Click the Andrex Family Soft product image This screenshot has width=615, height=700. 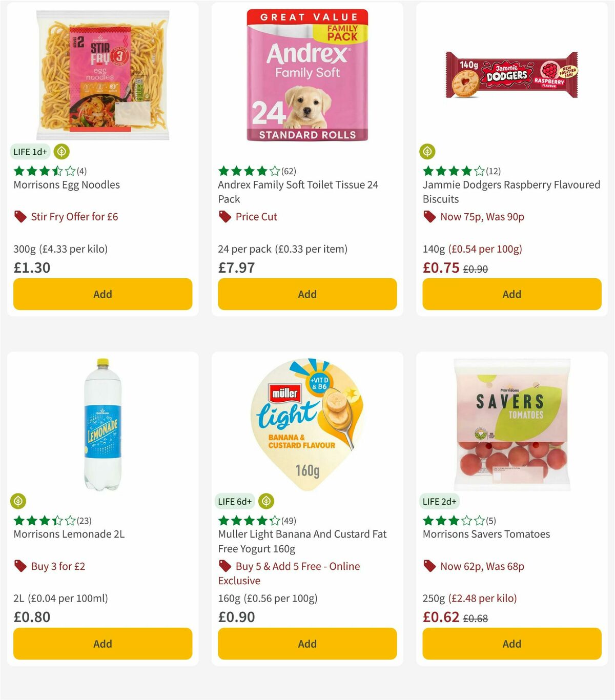(306, 74)
